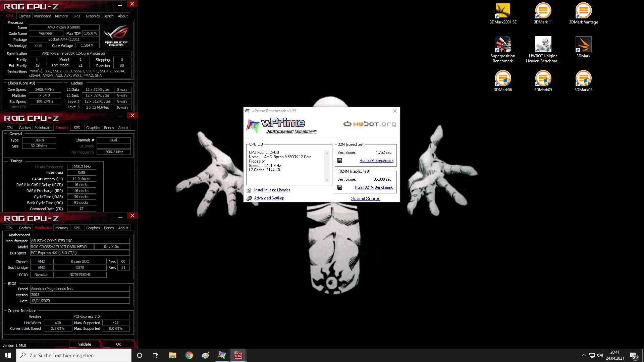644x362 pixels.
Task: Launch Google Chrome from the taskbar
Action: (x=189, y=355)
